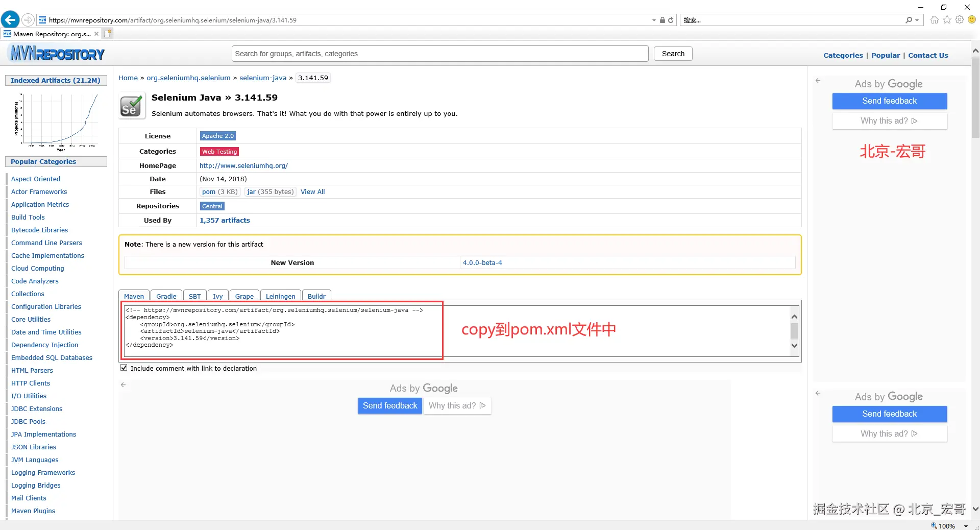Click Send feedback in top-right ad
The width and height of the screenshot is (980, 530).
889,101
